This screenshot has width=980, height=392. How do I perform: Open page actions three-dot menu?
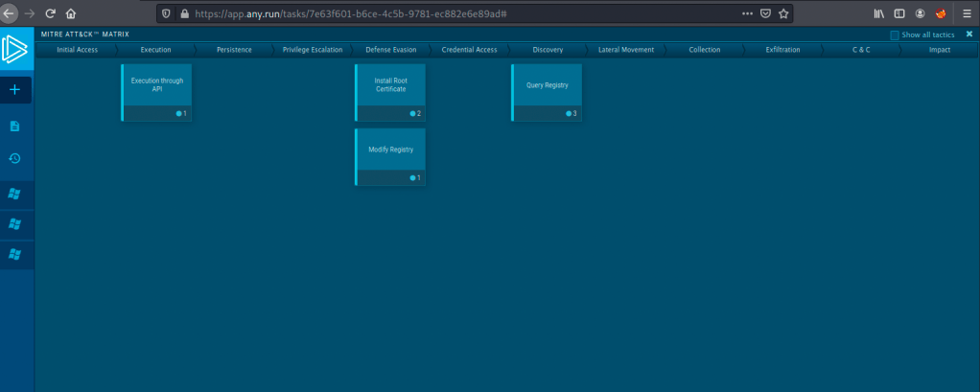coord(747,13)
